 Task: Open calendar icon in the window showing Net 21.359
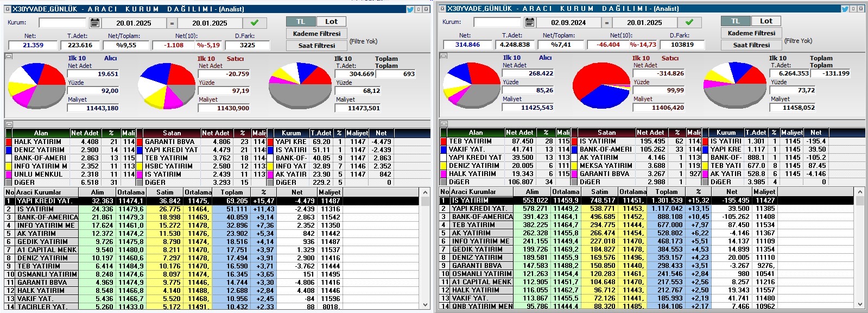(95, 23)
